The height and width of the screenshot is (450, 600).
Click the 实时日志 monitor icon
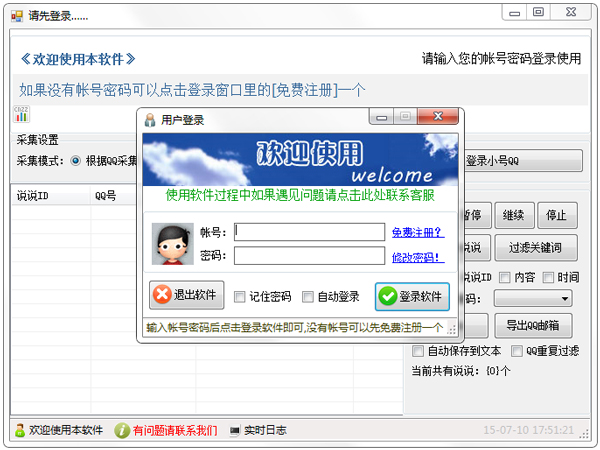point(235,430)
